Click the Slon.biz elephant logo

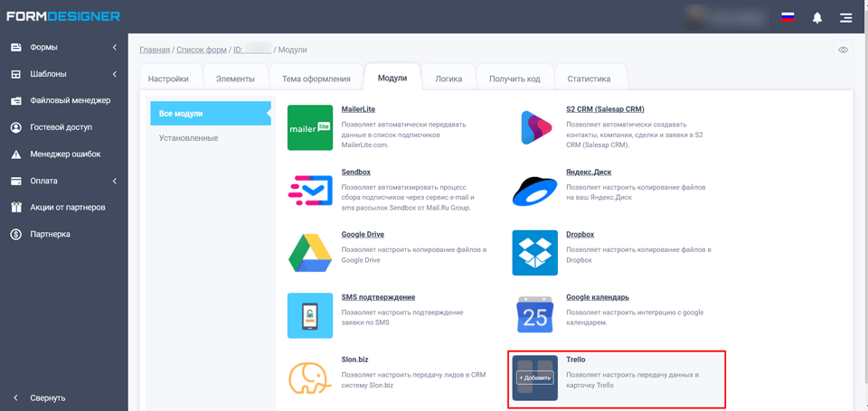tap(310, 378)
